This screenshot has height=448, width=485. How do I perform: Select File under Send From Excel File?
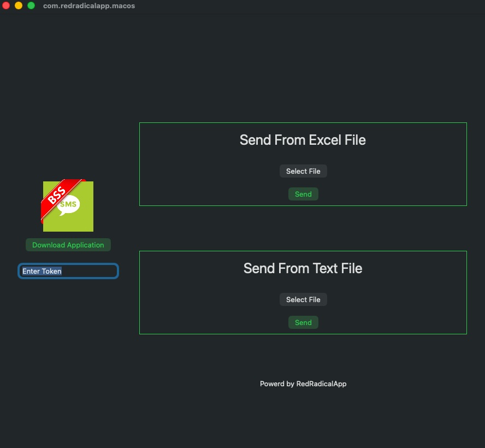303,171
